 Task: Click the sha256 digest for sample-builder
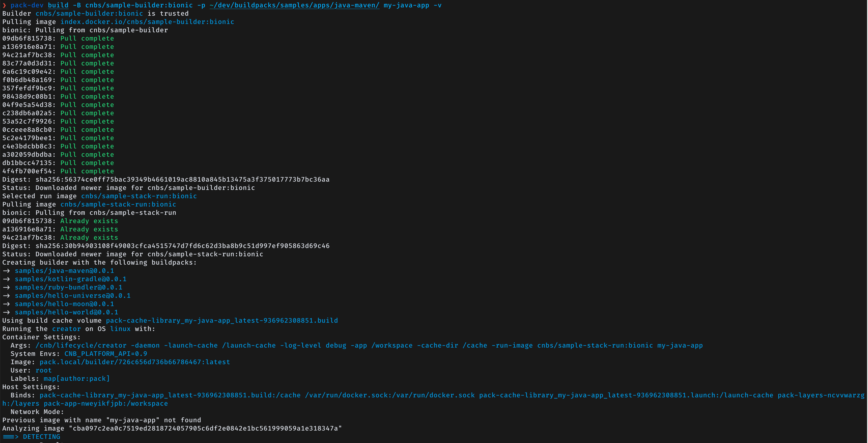coord(182,179)
